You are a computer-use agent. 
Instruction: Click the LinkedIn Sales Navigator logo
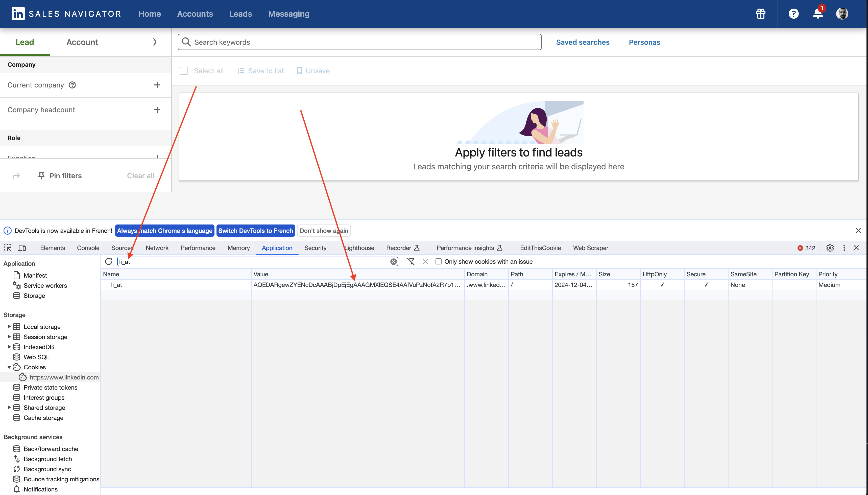point(66,14)
